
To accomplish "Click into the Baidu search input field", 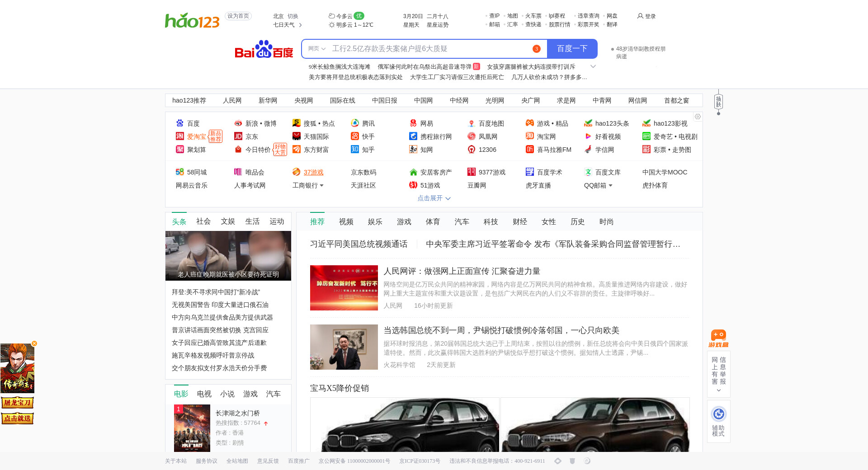I will (429, 49).
